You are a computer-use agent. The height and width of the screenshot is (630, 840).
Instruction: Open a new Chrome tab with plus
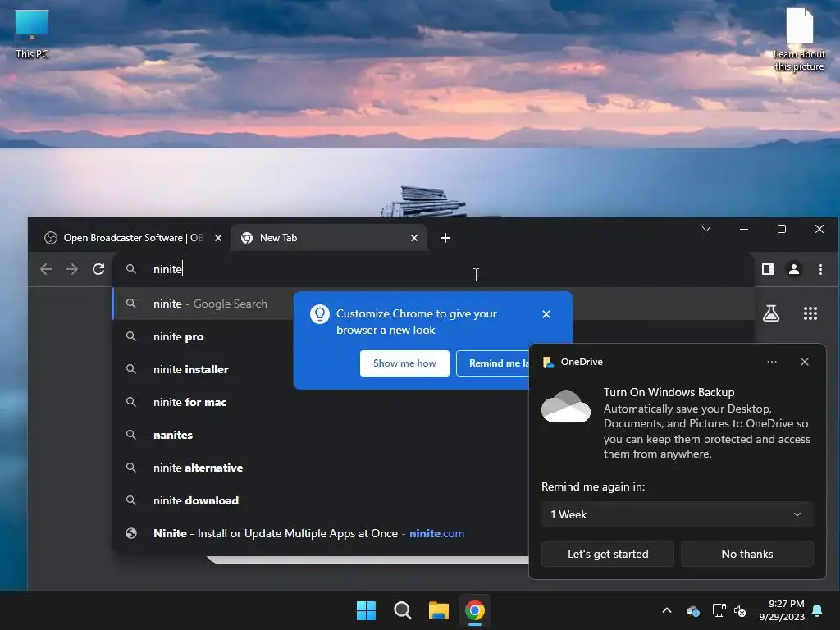click(x=445, y=238)
